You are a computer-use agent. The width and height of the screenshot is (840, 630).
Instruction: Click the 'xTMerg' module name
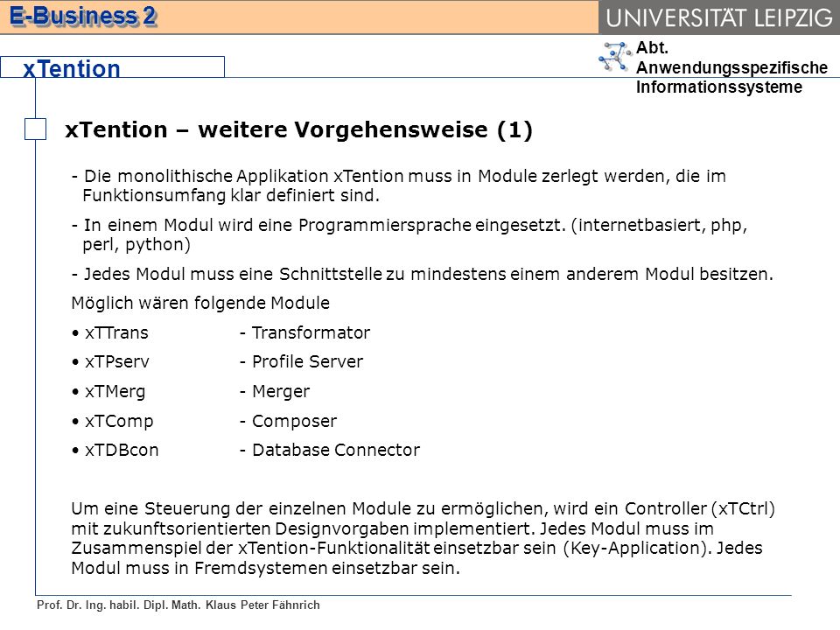115,392
